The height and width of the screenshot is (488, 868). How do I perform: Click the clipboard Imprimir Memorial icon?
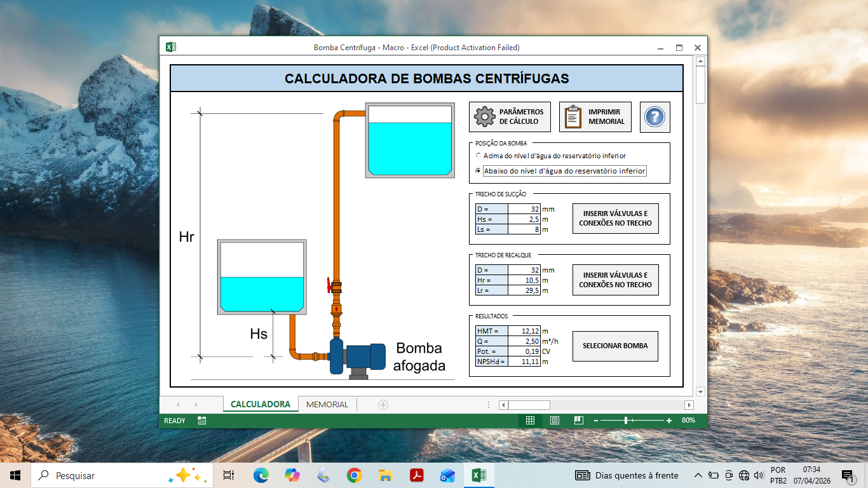573,117
